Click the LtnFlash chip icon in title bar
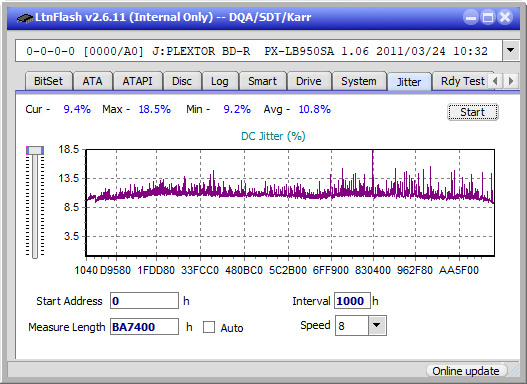 coord(25,17)
